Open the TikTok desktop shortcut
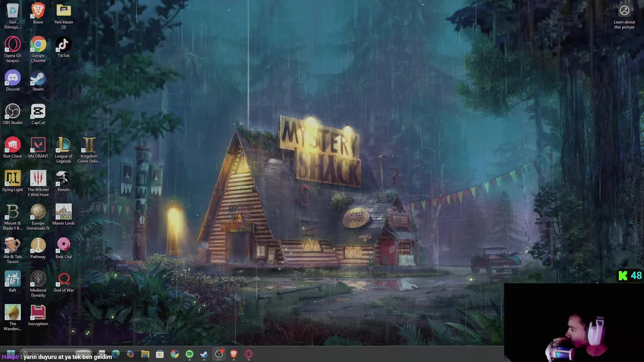644x362 pixels. click(x=63, y=47)
